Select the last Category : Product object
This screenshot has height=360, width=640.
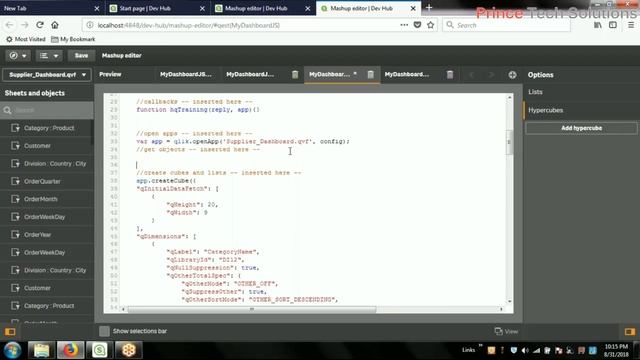(x=47, y=306)
